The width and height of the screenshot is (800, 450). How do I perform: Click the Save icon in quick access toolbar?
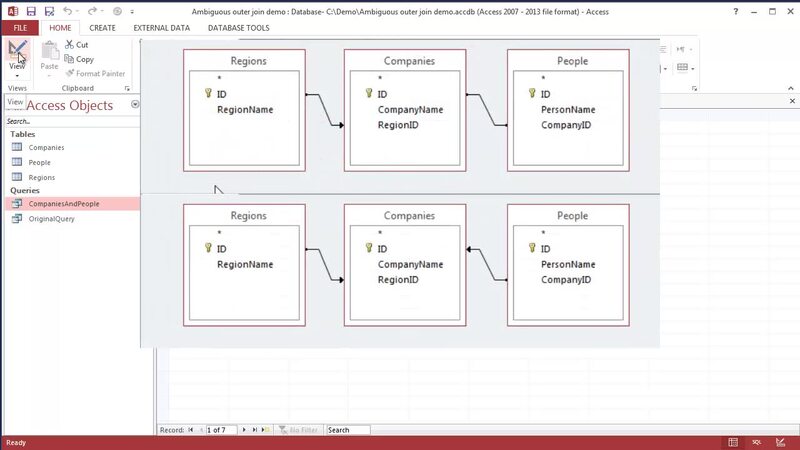pyautogui.click(x=32, y=11)
